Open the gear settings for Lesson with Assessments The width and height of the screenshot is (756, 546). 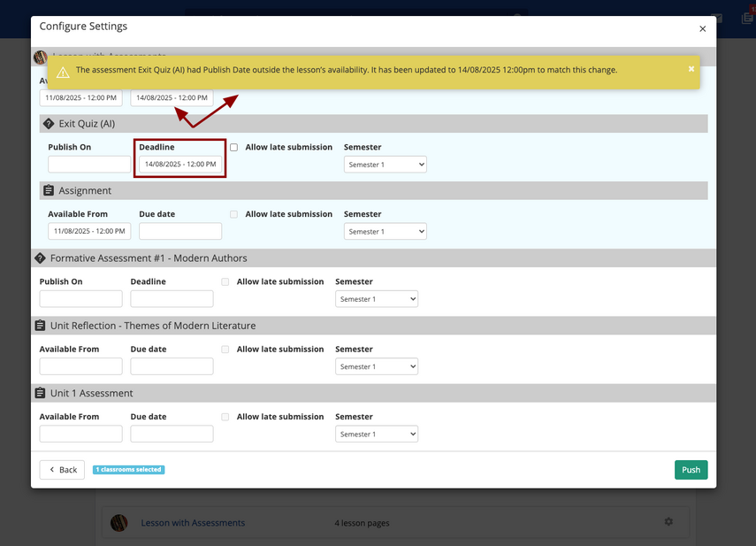click(x=668, y=522)
